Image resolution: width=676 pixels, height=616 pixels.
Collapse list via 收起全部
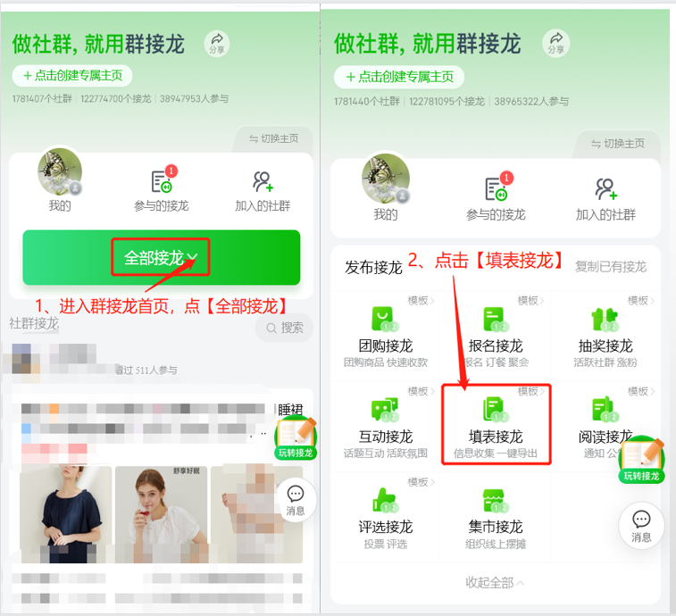pyautogui.click(x=495, y=583)
